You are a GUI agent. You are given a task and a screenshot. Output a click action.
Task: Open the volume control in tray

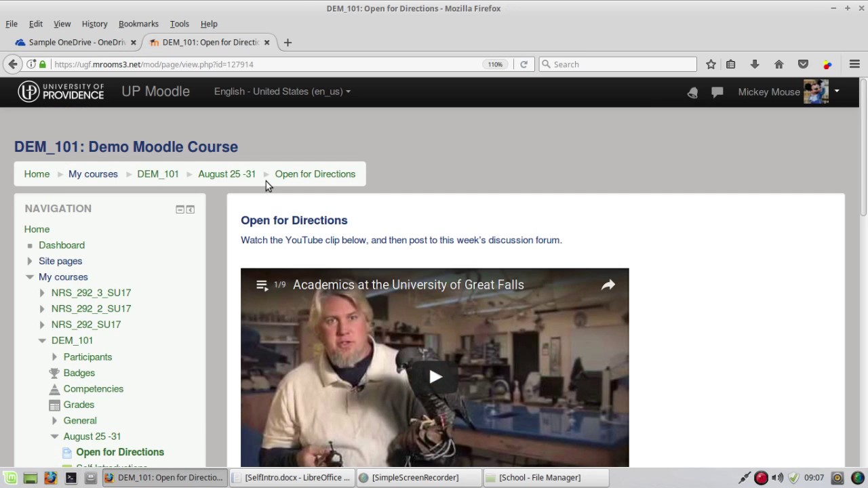[778, 478]
